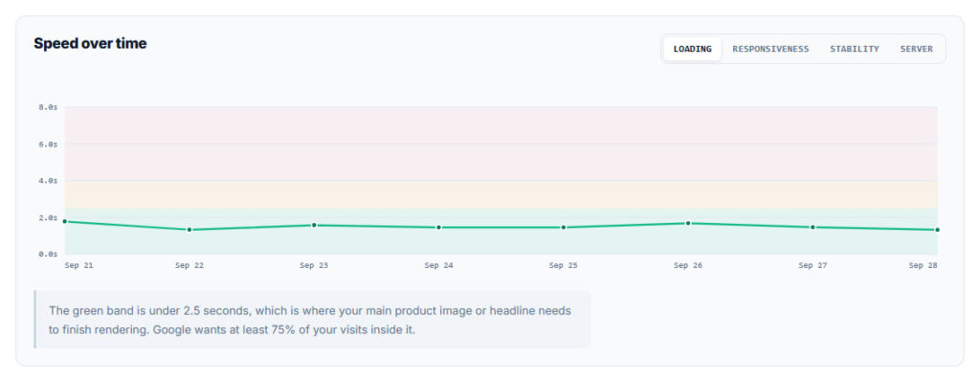Screen dimensions: 980x382
Task: Click the Sep 22 data point
Action: click(x=189, y=230)
